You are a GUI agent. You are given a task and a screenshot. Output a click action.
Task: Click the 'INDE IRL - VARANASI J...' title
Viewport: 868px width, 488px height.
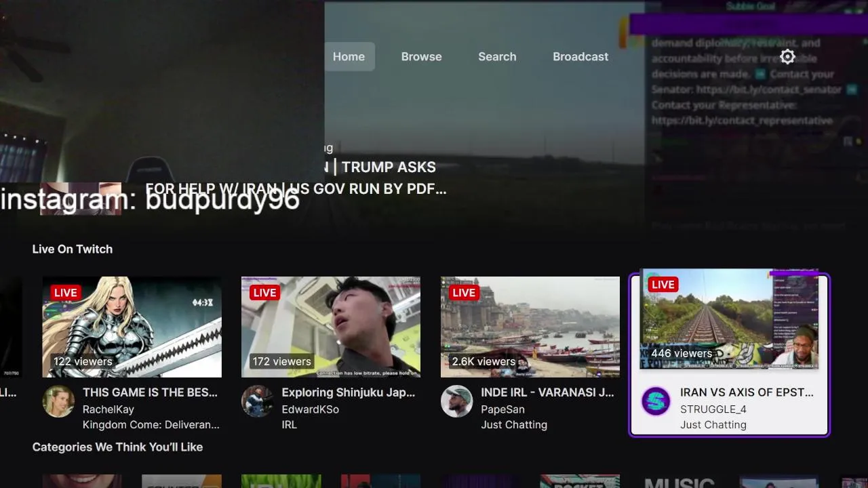click(547, 392)
